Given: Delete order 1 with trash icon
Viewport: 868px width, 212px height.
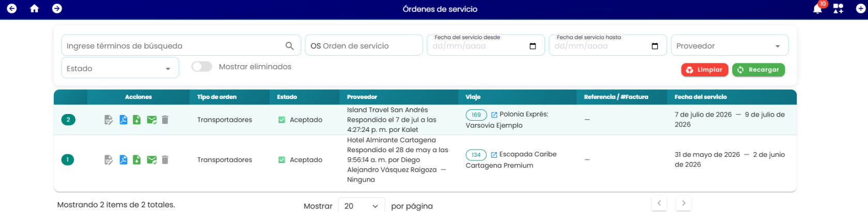Looking at the screenshot, I should coord(165,160).
